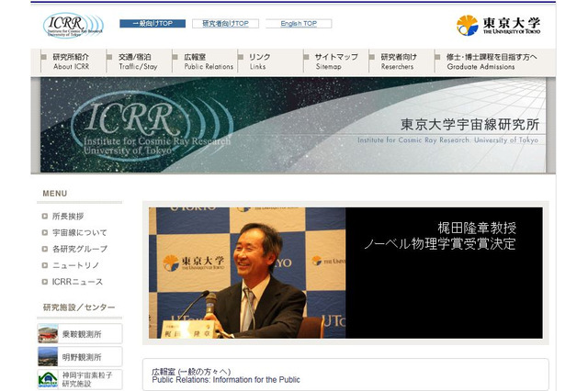
Task: Click the 研究施設/センター sidebar heading
Action: point(79,307)
